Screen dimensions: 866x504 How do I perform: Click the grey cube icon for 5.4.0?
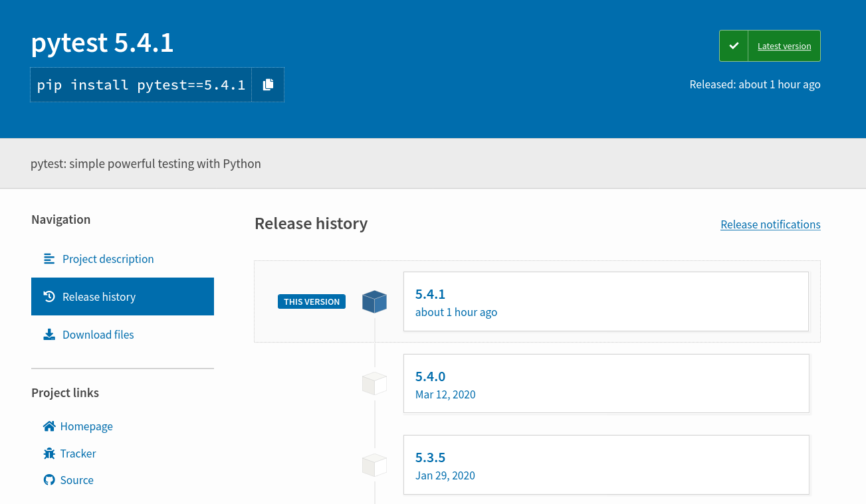point(374,384)
